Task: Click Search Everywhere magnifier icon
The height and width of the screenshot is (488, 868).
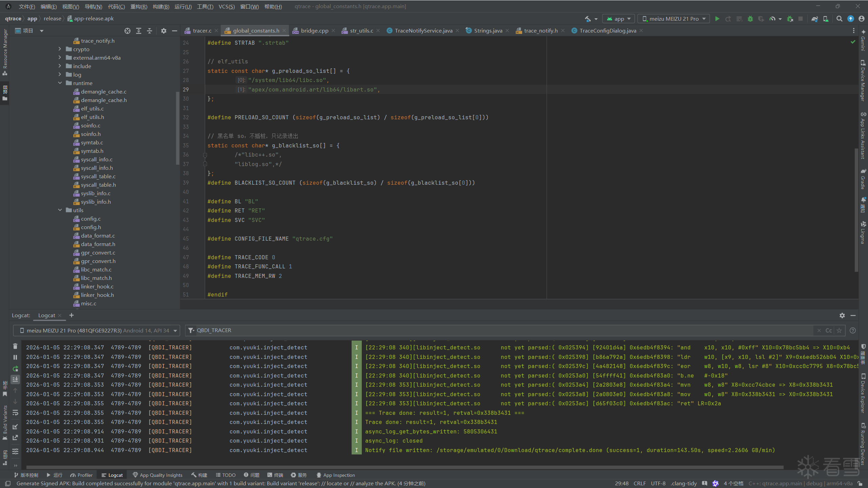Action: (839, 19)
